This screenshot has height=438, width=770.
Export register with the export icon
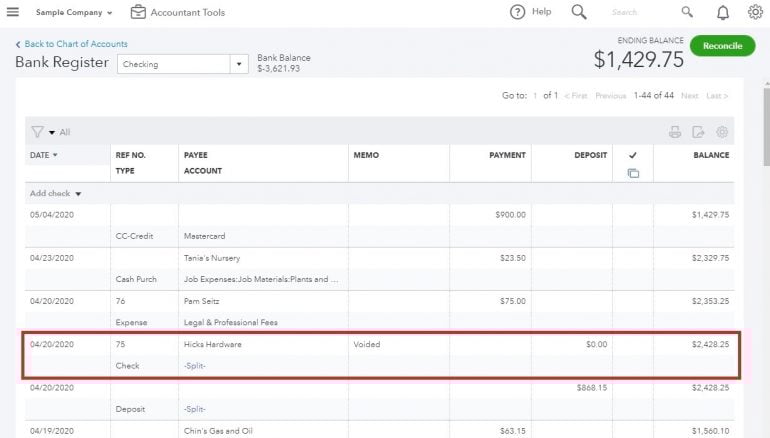click(x=698, y=132)
